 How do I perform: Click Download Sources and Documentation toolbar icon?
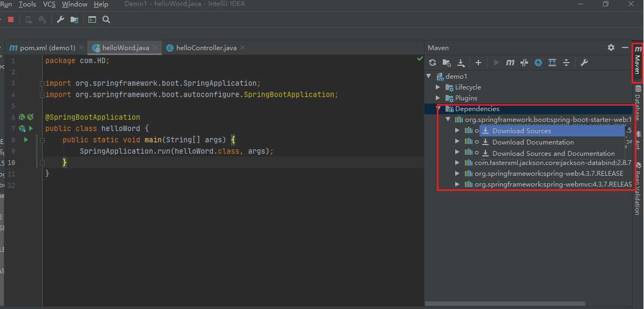click(461, 63)
